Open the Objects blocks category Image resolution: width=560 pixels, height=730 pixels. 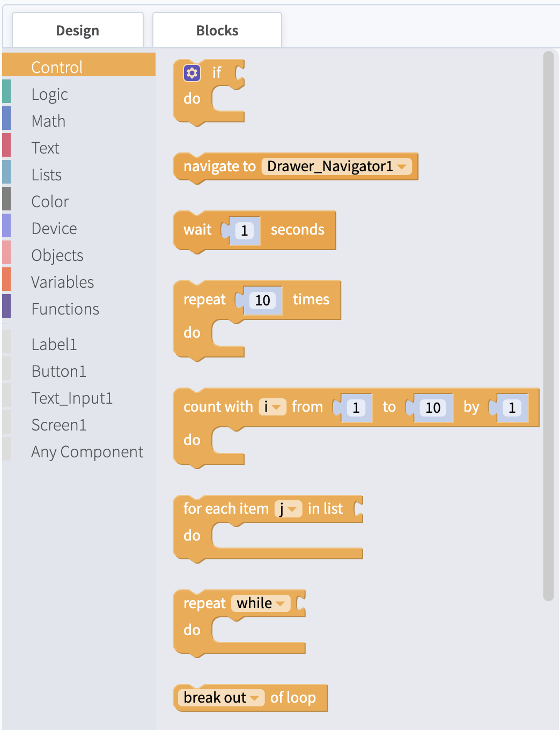tap(57, 255)
